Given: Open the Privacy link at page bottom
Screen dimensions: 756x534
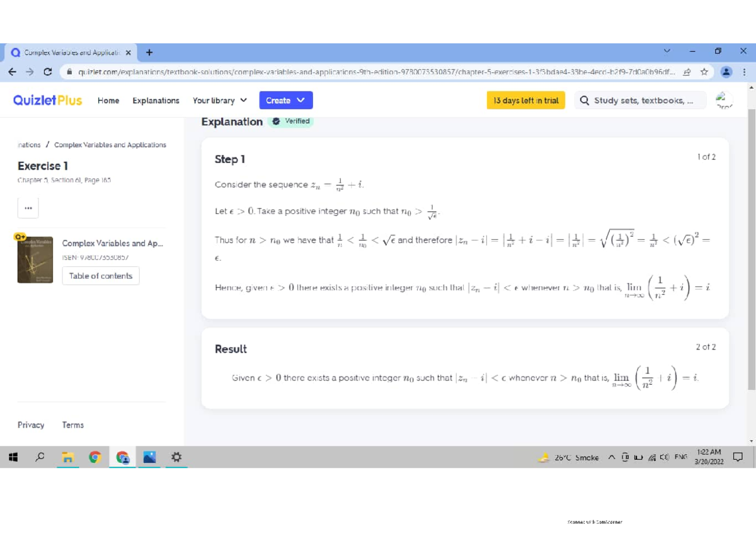Looking at the screenshot, I should pos(30,424).
